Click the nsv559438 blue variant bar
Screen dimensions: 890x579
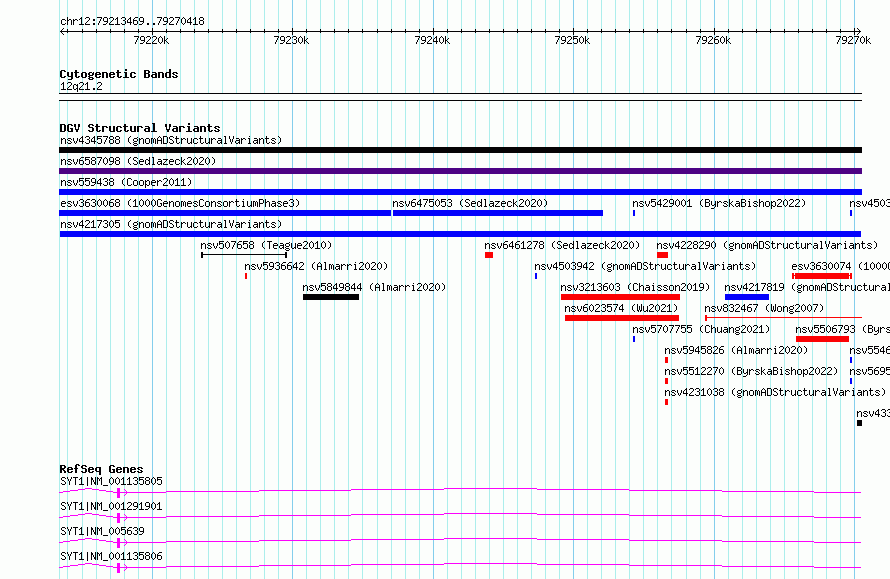click(460, 192)
